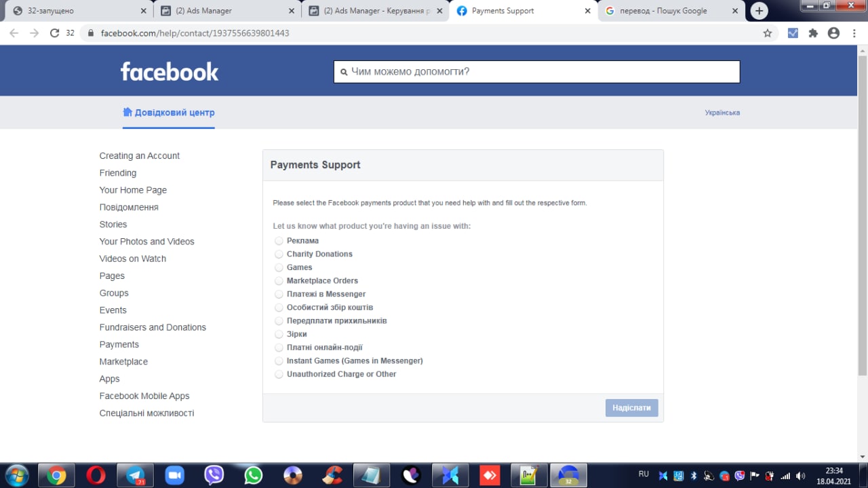Select the Зірки radio option
The width and height of the screenshot is (868, 488).
279,334
